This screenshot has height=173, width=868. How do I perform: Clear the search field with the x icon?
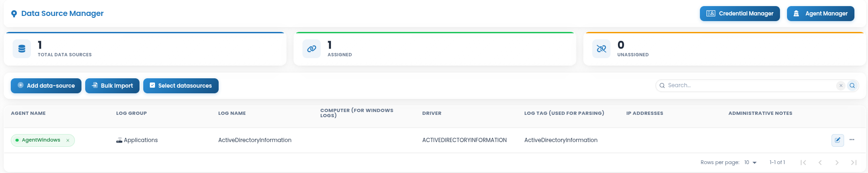841,85
